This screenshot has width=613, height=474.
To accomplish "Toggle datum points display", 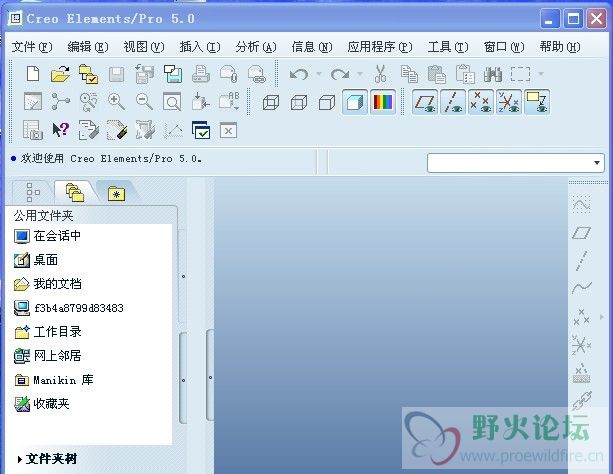I will click(480, 102).
